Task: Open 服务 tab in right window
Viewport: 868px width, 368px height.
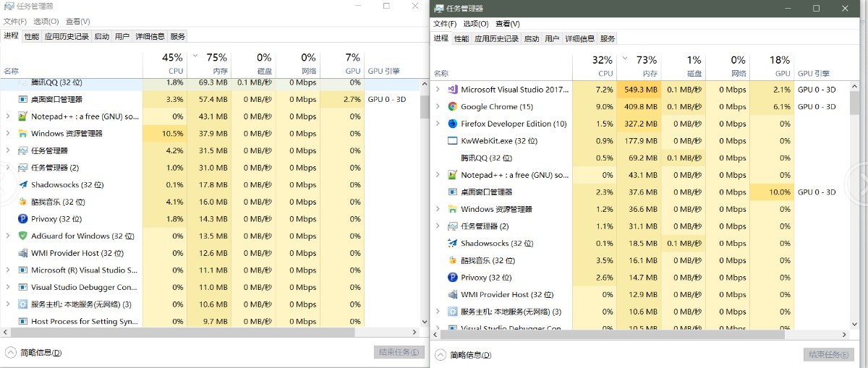Action: tap(608, 39)
